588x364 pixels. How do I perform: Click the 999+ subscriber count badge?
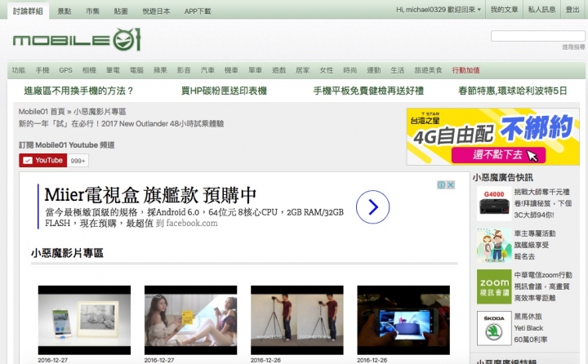[x=78, y=161]
